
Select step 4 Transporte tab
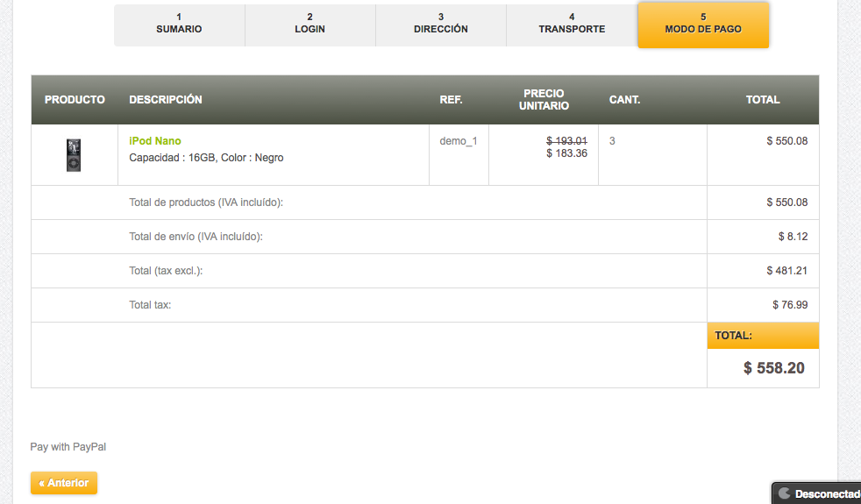572,25
